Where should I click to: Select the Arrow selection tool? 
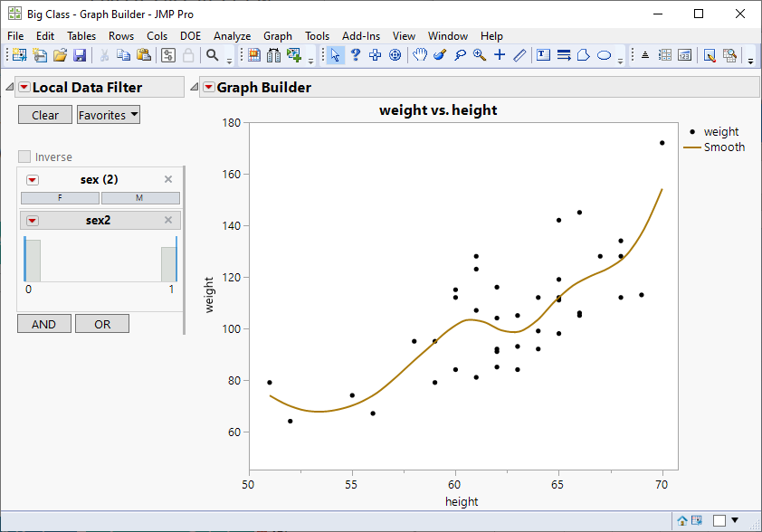point(336,55)
